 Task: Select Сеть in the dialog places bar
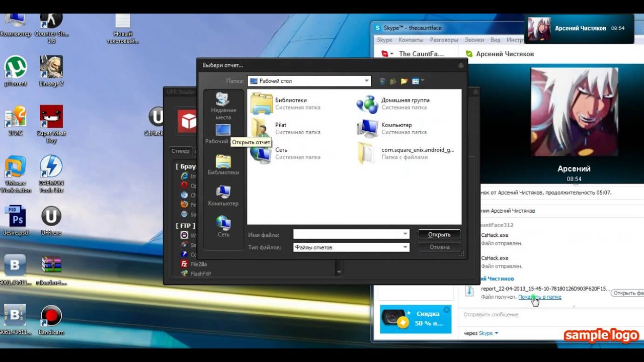click(x=223, y=227)
